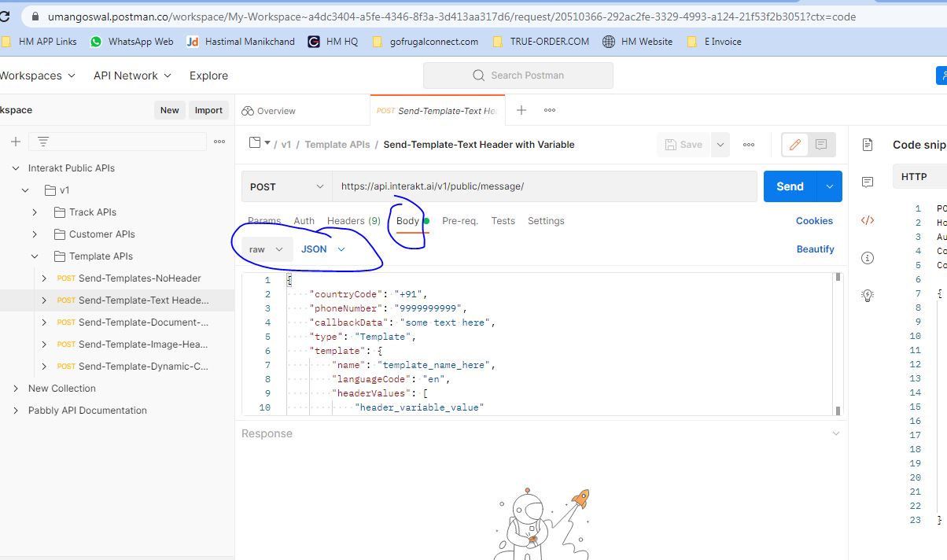This screenshot has height=560, width=947.
Task: Click the Import button
Action: tap(208, 110)
